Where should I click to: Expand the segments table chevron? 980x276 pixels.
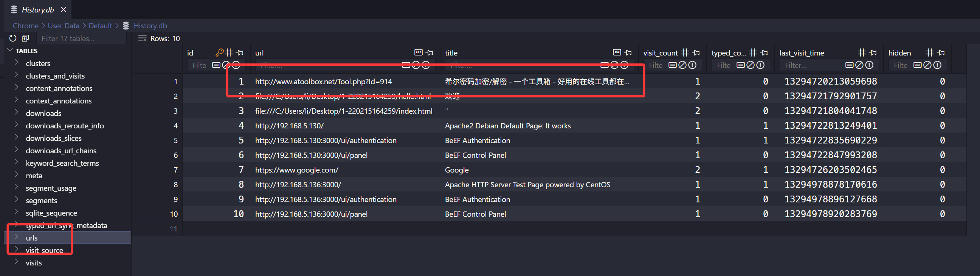pyautogui.click(x=16, y=199)
